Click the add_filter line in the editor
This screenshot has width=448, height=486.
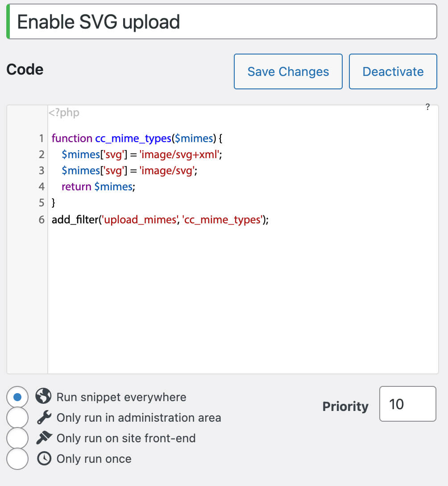tap(160, 220)
